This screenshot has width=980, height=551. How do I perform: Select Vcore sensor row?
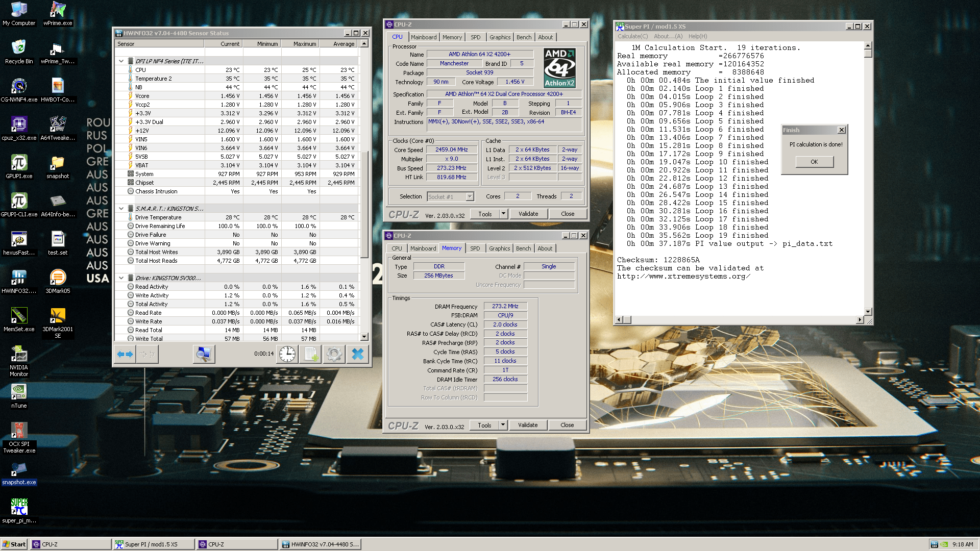click(236, 96)
